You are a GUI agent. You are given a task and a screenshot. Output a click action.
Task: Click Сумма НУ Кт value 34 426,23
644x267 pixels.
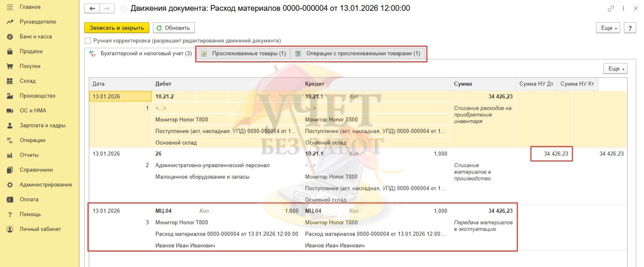tap(612, 153)
